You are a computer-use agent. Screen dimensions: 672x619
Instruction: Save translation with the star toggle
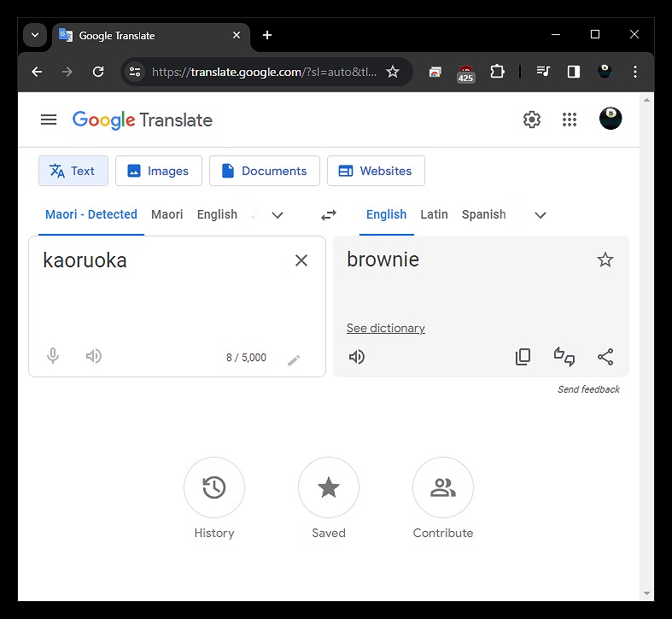(x=605, y=260)
